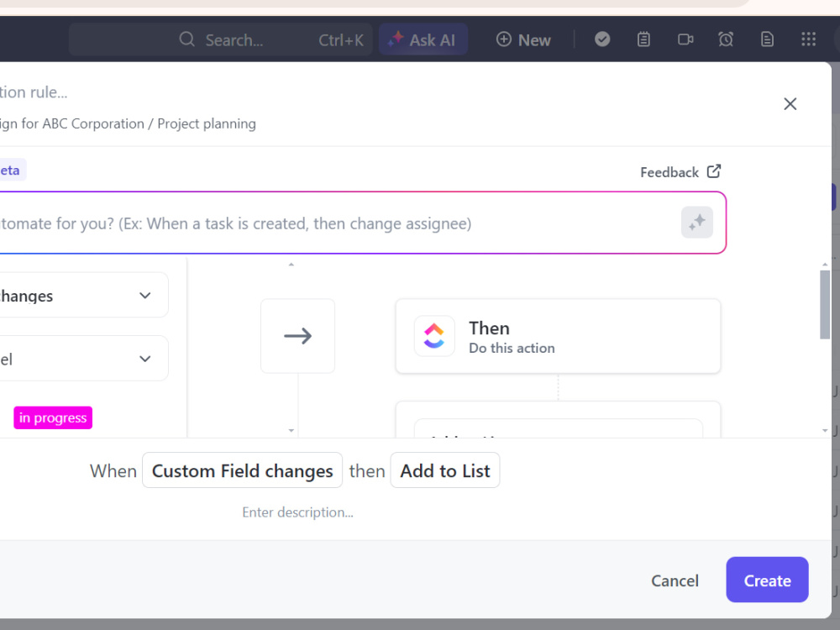Image resolution: width=840 pixels, height=630 pixels.
Task: Click the middle panel scroll down arrow
Action: tap(291, 430)
